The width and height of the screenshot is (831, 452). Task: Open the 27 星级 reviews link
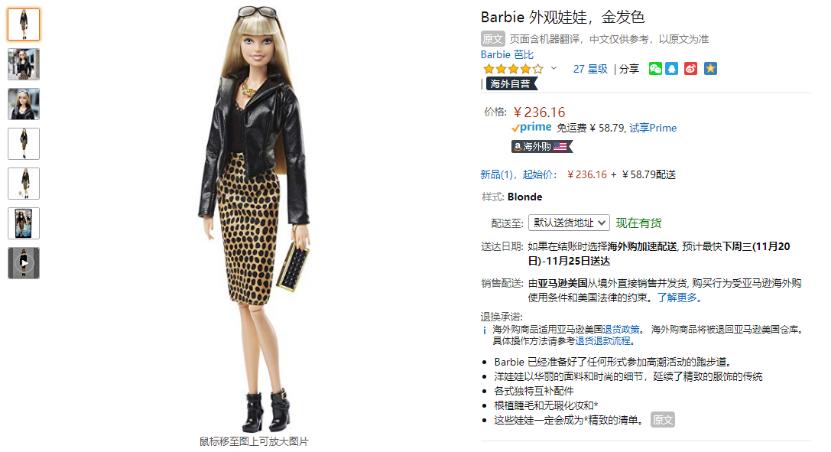pos(590,69)
